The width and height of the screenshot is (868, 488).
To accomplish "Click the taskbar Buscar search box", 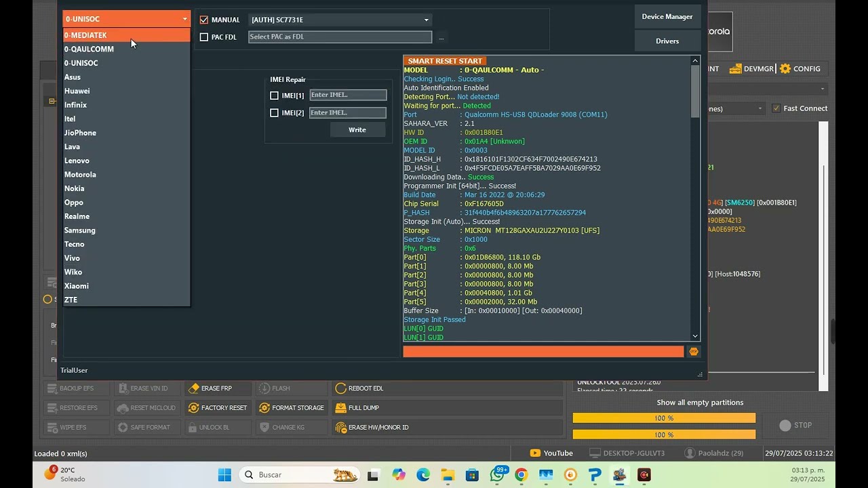I will click(299, 475).
